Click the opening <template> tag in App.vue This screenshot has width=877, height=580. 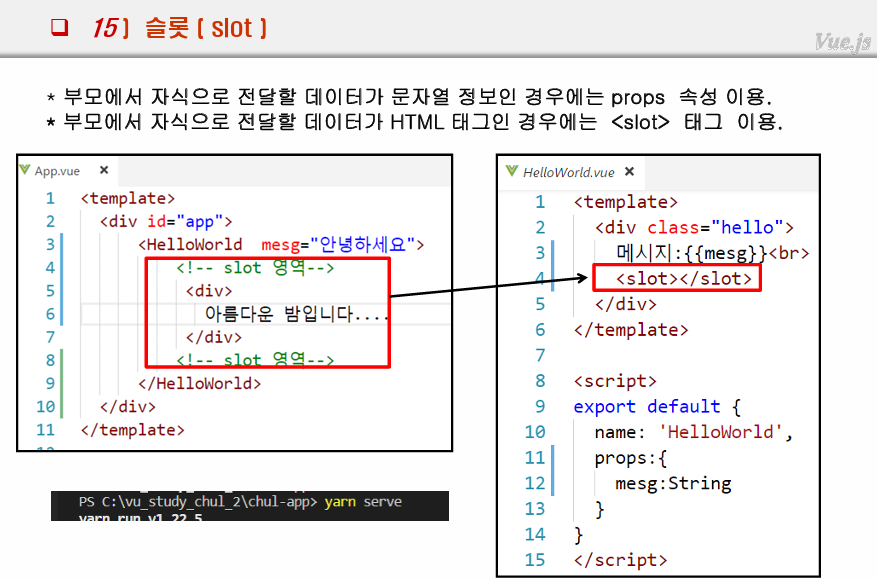pos(128,198)
